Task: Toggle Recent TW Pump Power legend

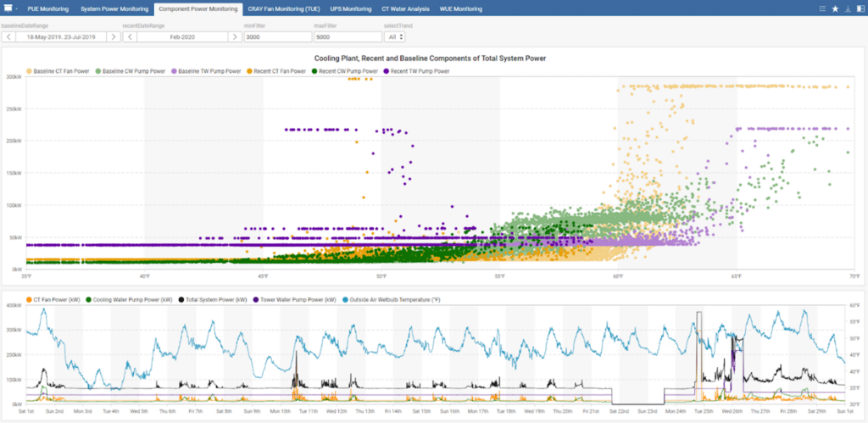Action: (416, 71)
